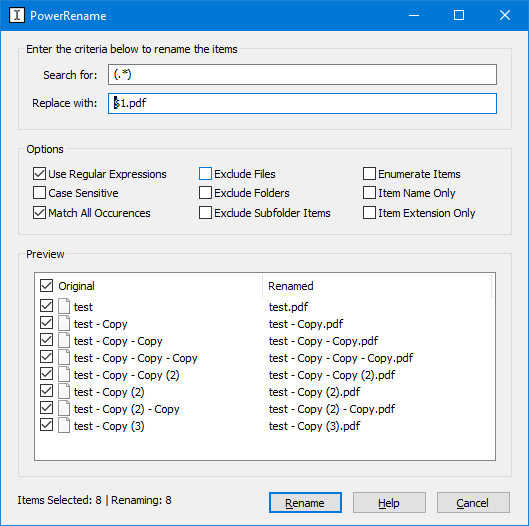
Task: Uncheck the checkbox for 'test - Copy (2) - Copy'
Action: (x=46, y=408)
